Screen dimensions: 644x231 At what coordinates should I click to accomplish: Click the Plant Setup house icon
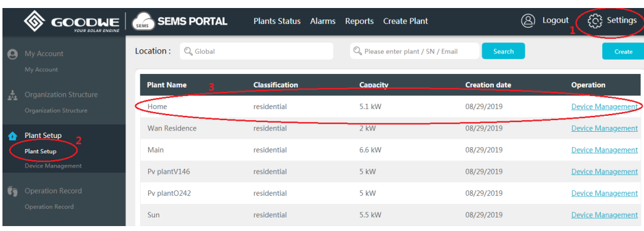(13, 136)
